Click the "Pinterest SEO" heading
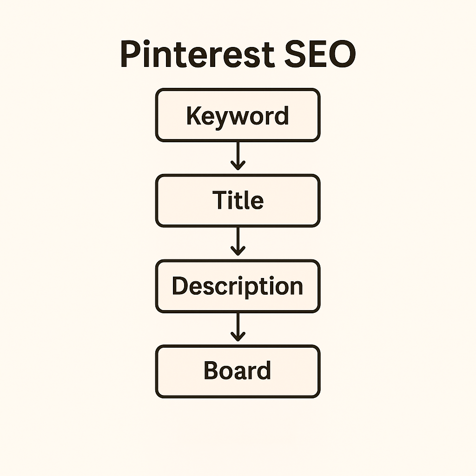 [238, 55]
